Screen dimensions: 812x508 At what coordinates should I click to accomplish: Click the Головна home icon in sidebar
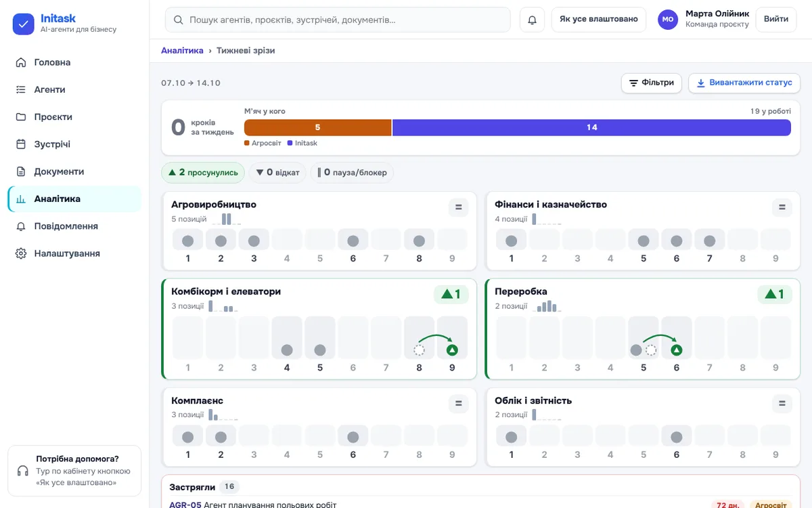click(x=21, y=62)
